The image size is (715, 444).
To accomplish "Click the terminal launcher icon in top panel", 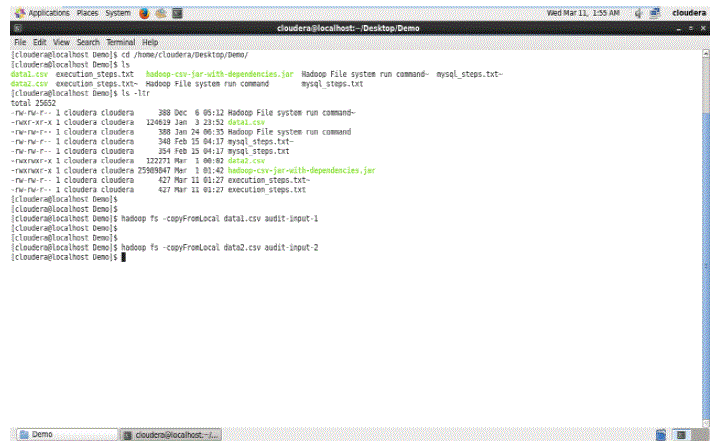I will (x=176, y=12).
